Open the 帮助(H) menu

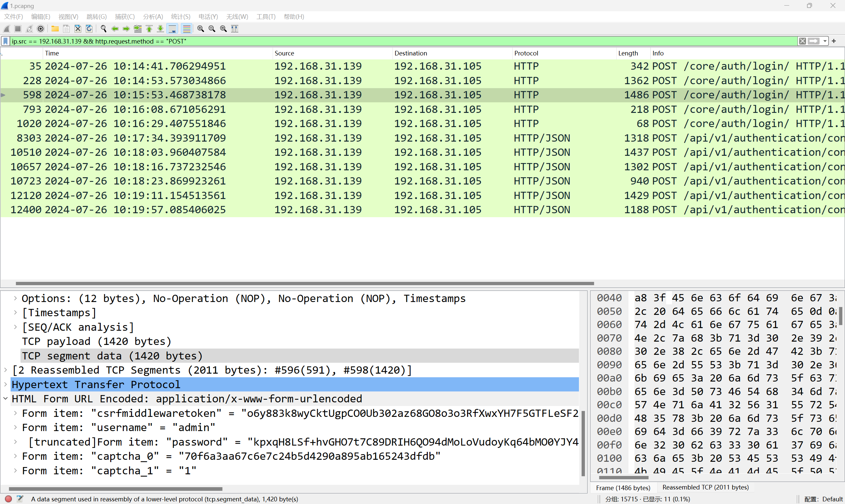pyautogui.click(x=294, y=17)
